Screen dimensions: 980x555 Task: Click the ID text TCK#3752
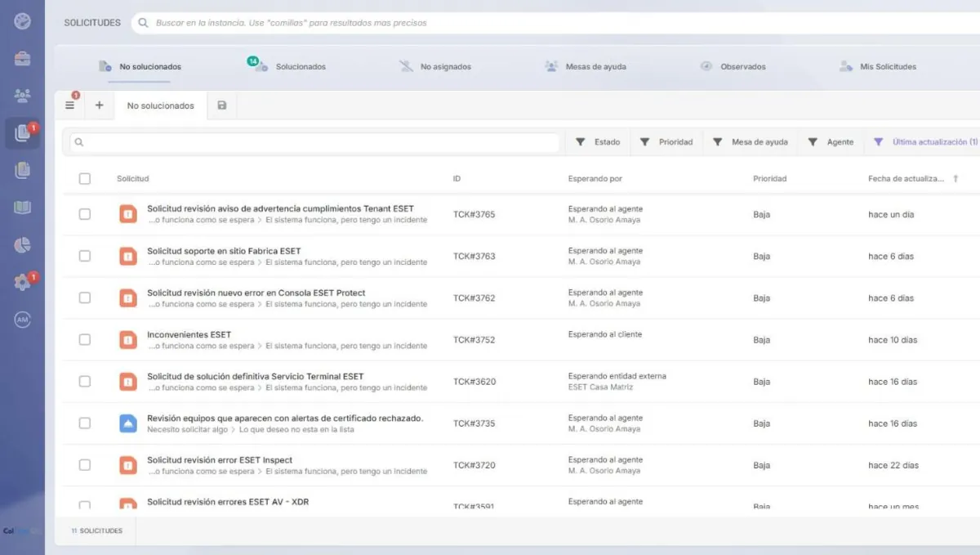(x=474, y=340)
